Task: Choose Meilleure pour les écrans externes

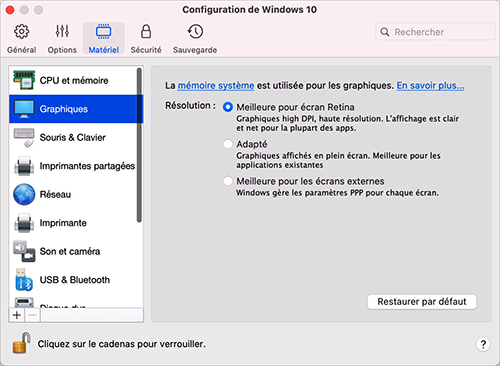Action: pos(228,181)
